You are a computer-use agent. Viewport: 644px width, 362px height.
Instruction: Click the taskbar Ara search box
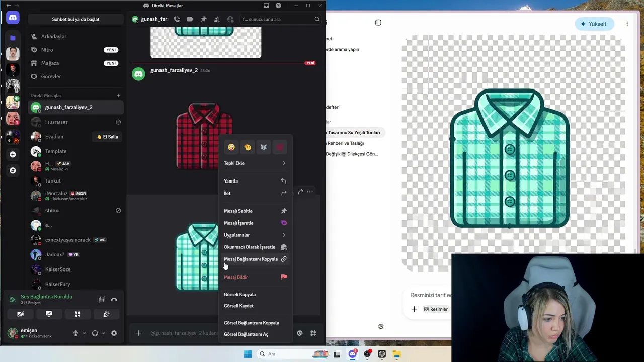tap(292, 354)
